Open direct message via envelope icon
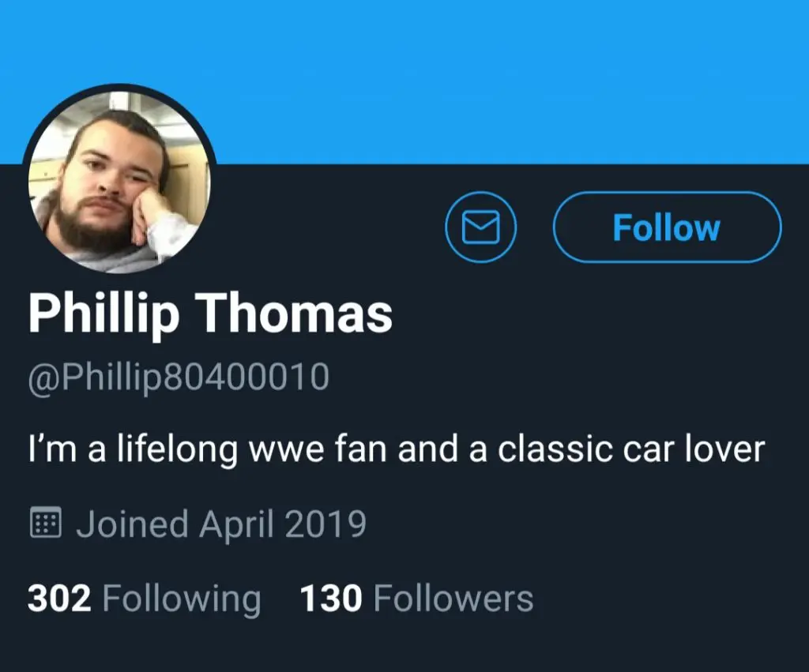This screenshot has height=672, width=809. [480, 227]
